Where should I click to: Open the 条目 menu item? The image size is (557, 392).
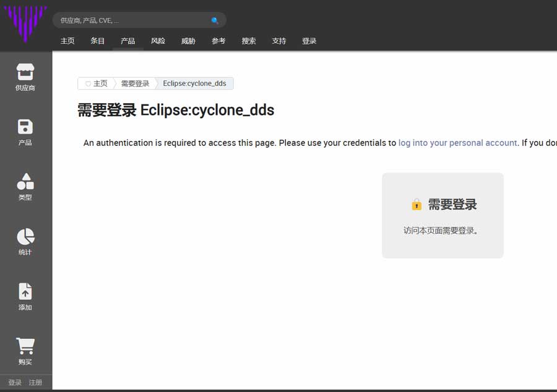click(98, 41)
